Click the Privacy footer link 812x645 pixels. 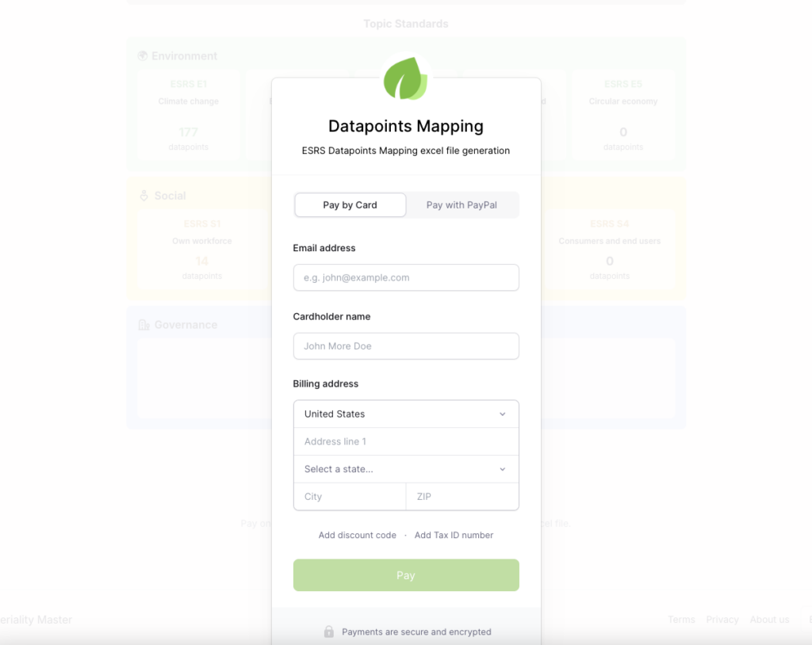722,619
